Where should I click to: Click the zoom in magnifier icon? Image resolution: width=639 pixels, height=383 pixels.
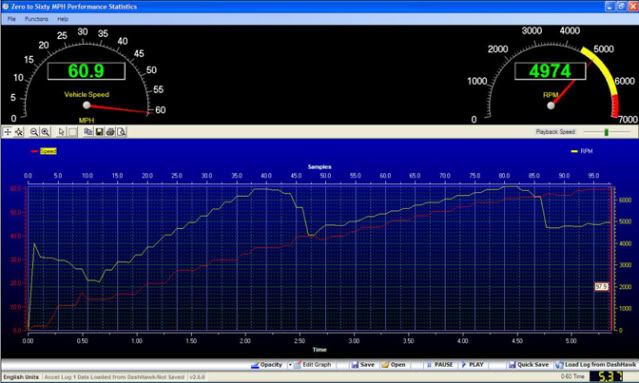pos(45,132)
